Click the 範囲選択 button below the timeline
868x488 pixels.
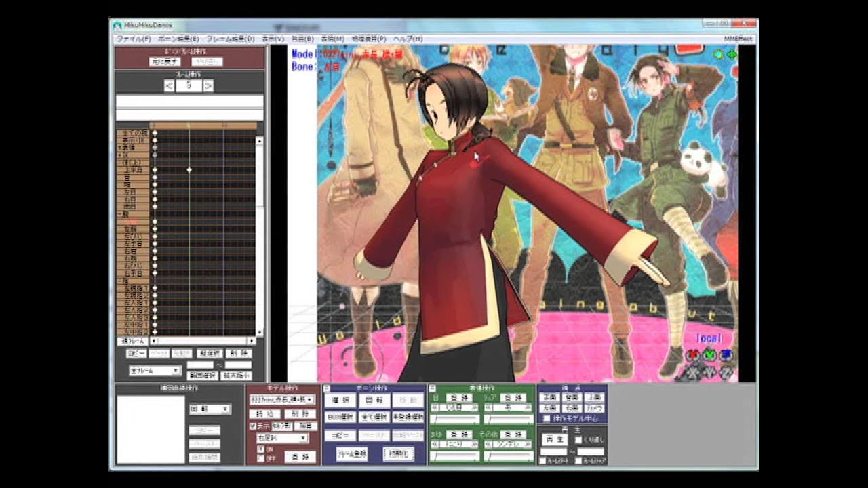coord(202,375)
